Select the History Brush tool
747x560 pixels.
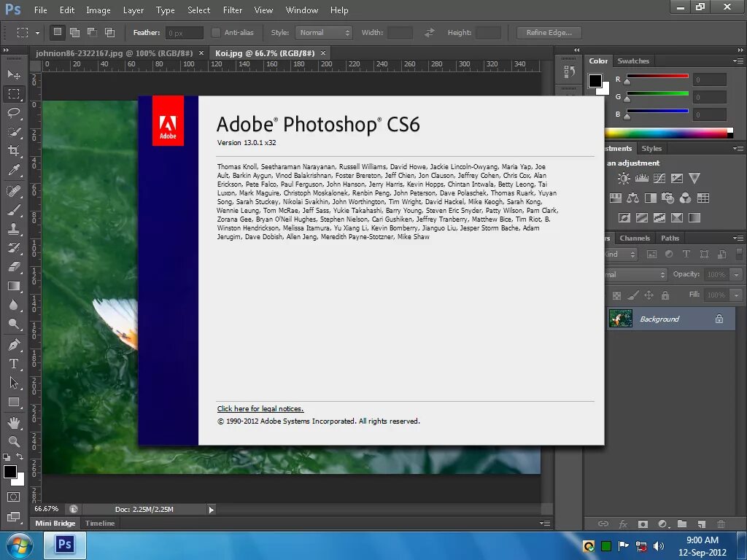[14, 248]
